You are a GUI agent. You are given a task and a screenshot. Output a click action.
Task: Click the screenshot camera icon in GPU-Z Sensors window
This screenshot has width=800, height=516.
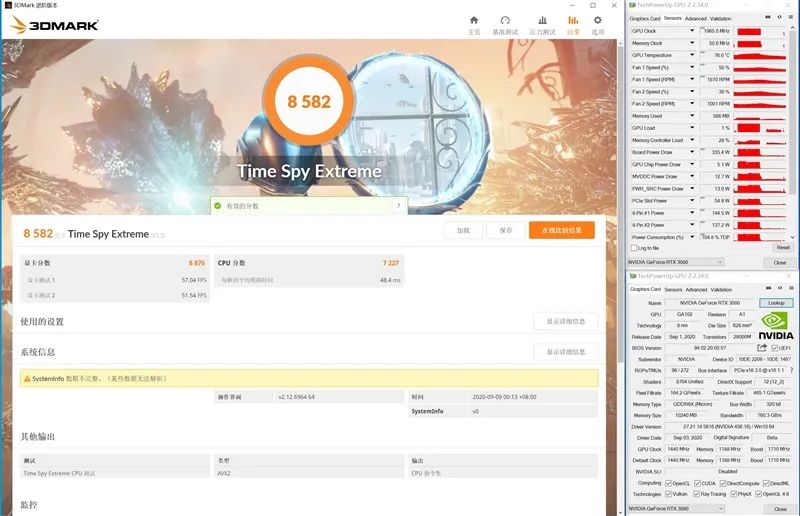pyautogui.click(x=768, y=17)
